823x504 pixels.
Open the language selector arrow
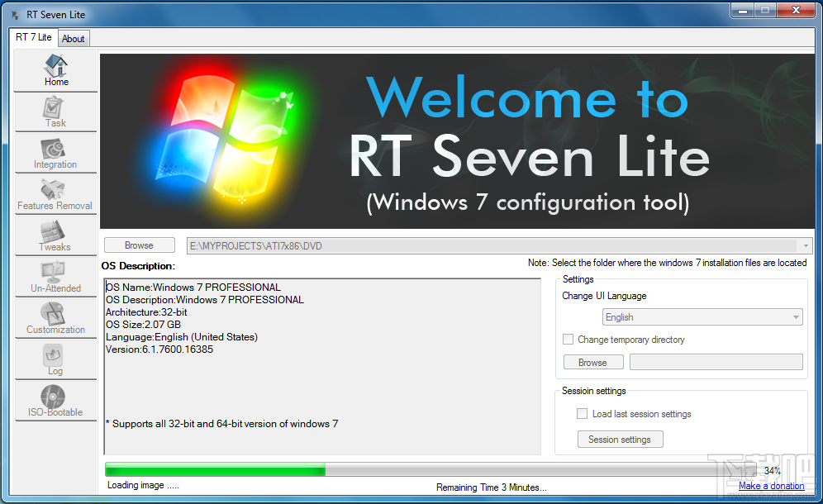tap(794, 316)
